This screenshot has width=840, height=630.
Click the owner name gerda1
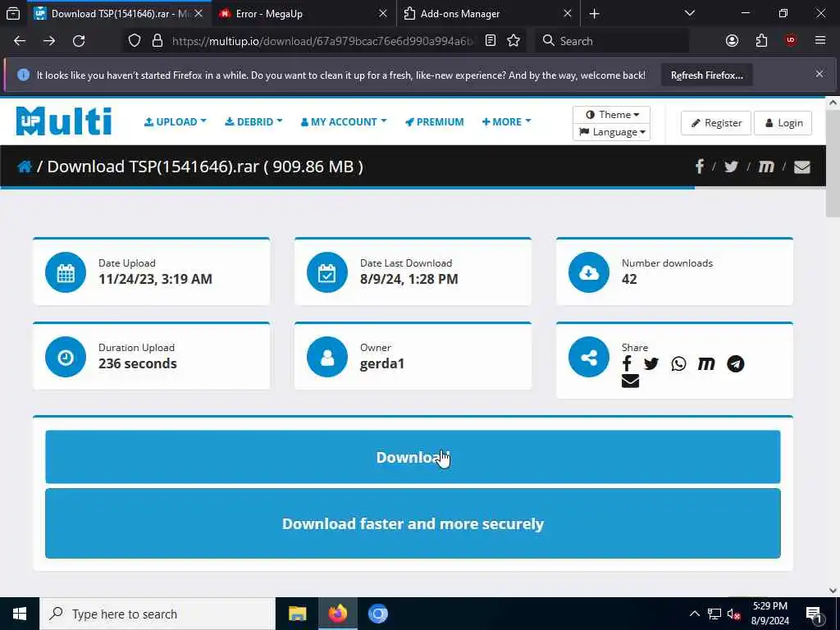click(382, 363)
